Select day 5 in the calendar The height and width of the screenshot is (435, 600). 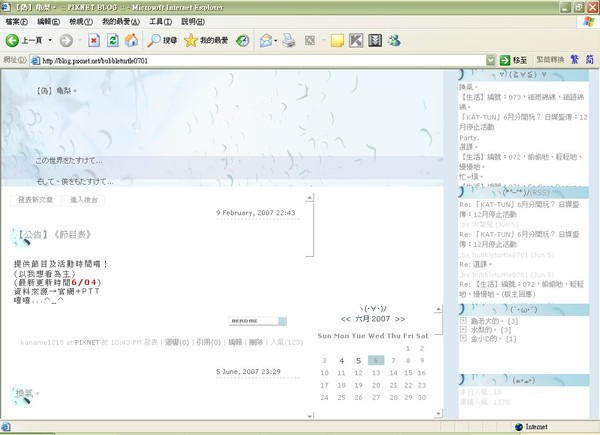click(358, 360)
